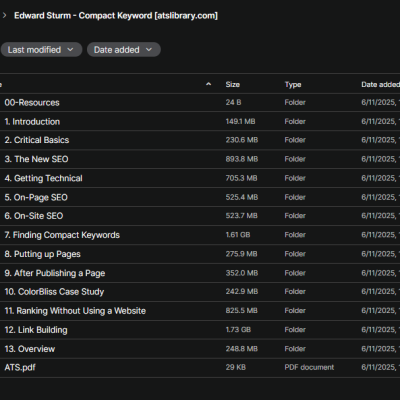Click the 242.9 MB size value
The width and height of the screenshot is (400, 400).
pyautogui.click(x=242, y=291)
